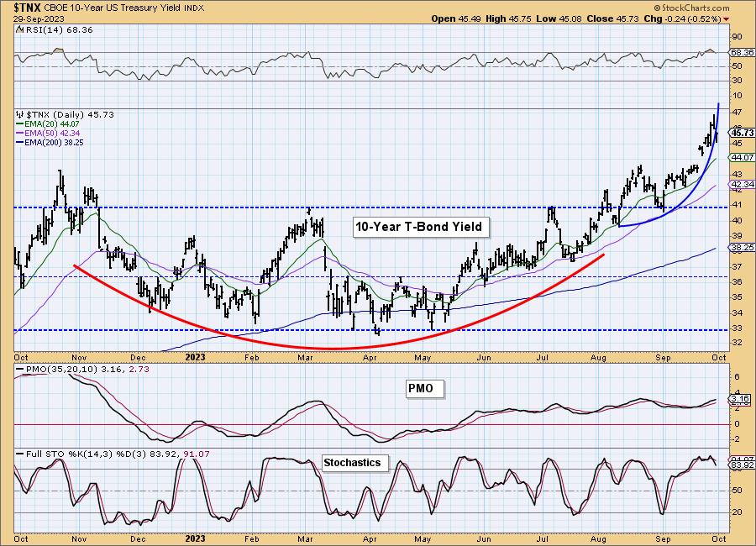Click the Aug label on price axis
The height and width of the screenshot is (546, 756).
point(598,357)
